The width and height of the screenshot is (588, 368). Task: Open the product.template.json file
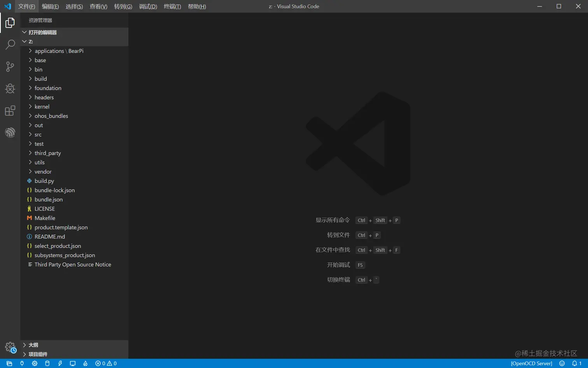pyautogui.click(x=74, y=228)
